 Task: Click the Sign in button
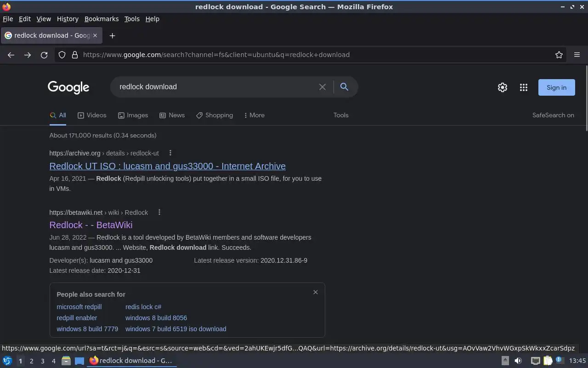click(x=556, y=87)
